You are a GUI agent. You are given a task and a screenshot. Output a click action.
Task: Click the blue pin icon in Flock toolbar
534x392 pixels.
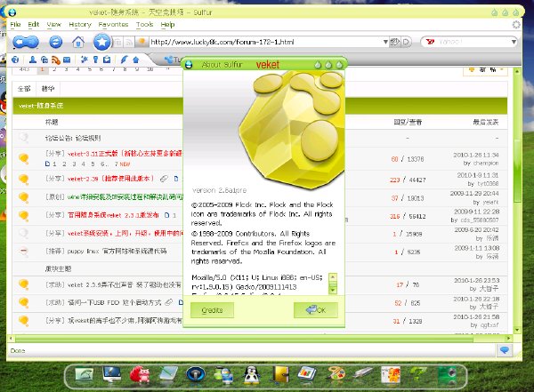(x=96, y=60)
